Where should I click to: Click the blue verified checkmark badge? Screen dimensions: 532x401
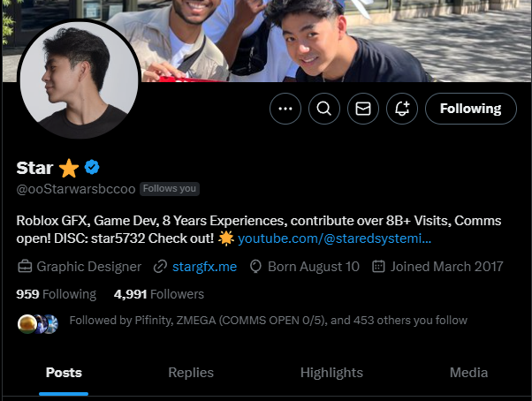[91, 168]
